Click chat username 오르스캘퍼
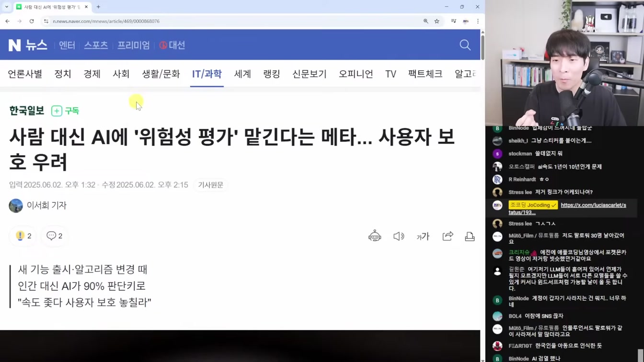The height and width of the screenshot is (362, 644). [521, 167]
